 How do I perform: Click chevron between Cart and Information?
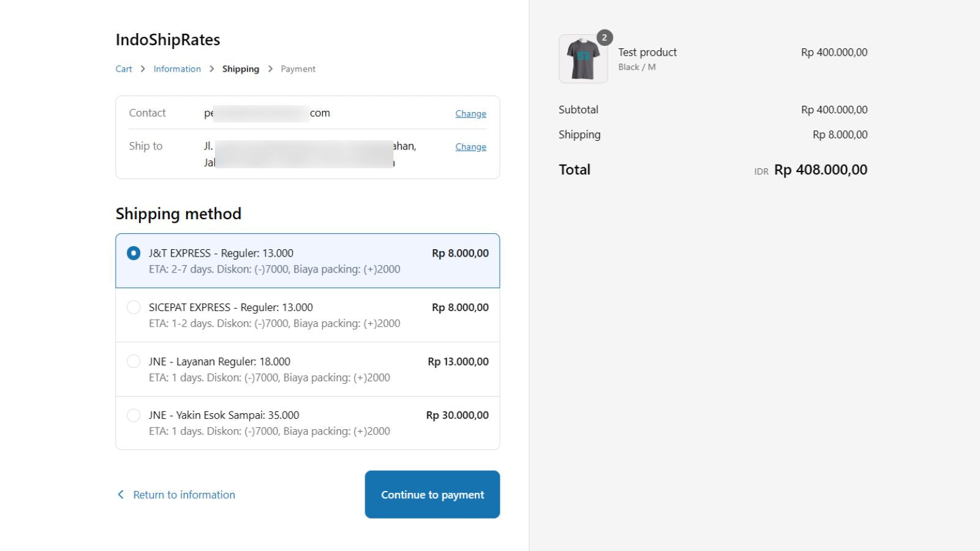pos(143,69)
